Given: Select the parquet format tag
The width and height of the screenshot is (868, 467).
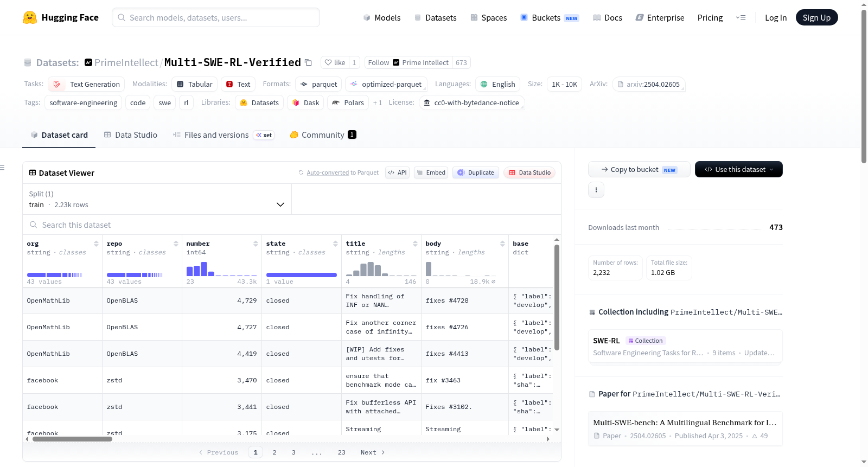Looking at the screenshot, I should (x=318, y=84).
